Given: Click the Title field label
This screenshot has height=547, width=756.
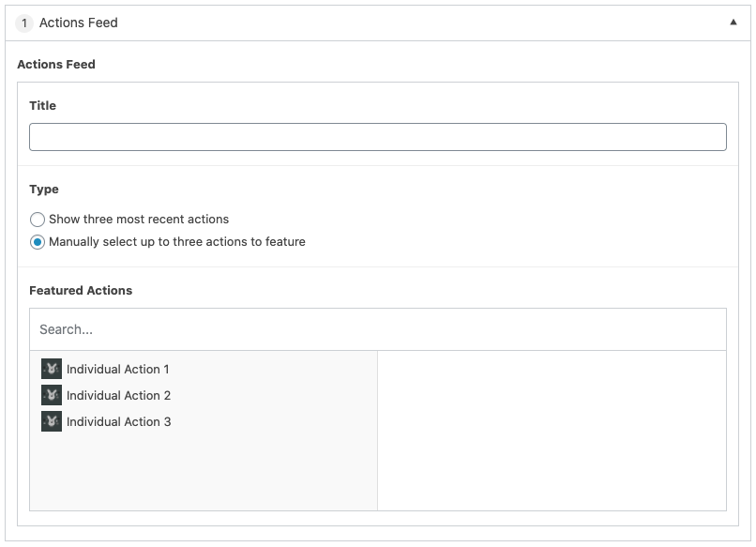Looking at the screenshot, I should 42,105.
